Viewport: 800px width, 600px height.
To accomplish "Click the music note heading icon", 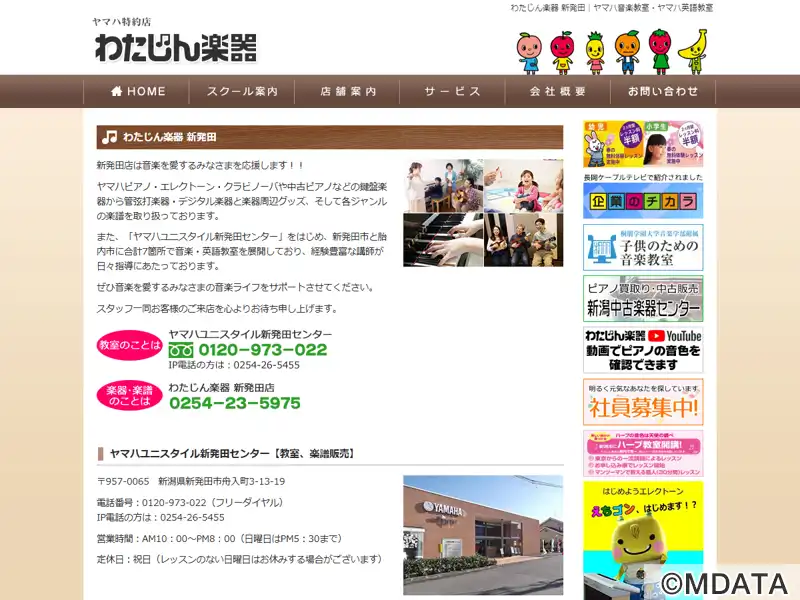I will tap(109, 137).
